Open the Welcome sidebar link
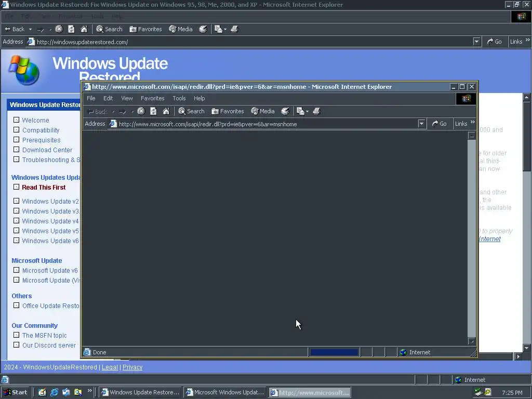The height and width of the screenshot is (399, 532). click(36, 120)
